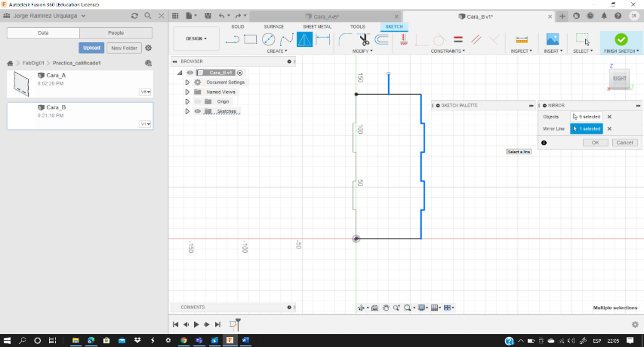Clear the Objects selection
Image resolution: width=644 pixels, height=347 pixels.
609,117
